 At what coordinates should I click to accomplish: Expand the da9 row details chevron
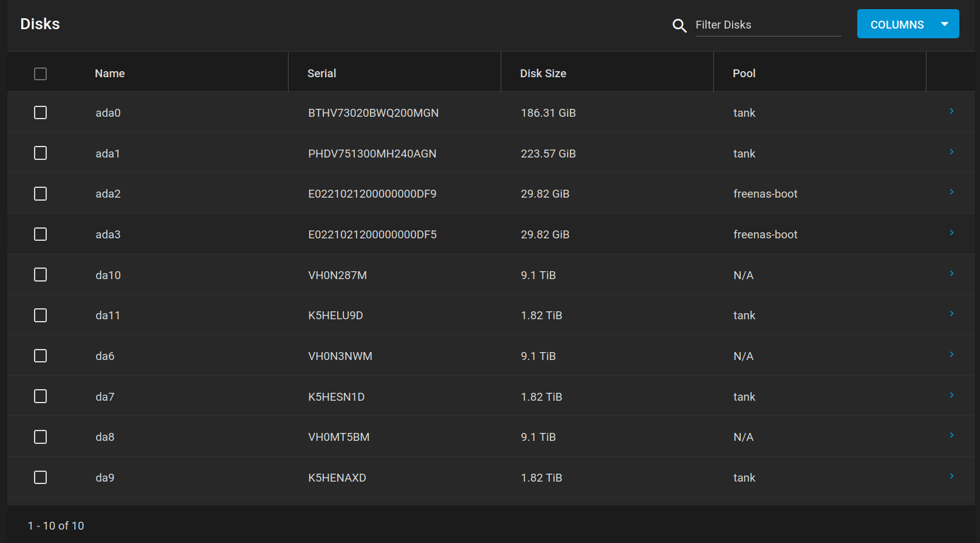coord(951,476)
